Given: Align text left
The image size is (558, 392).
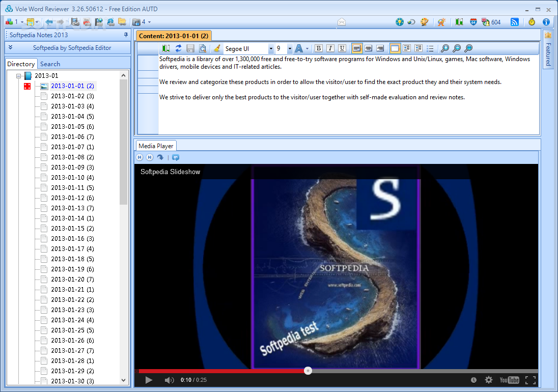Looking at the screenshot, I should pos(356,48).
